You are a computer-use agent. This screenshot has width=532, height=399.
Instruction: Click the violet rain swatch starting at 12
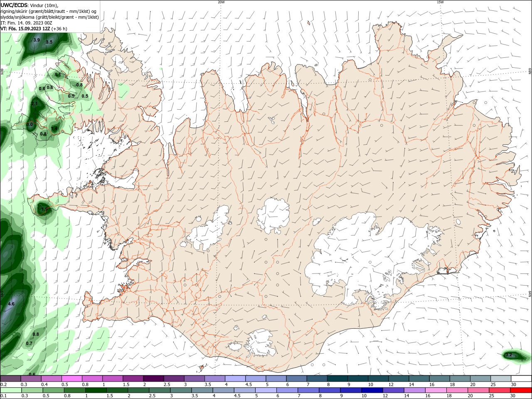click(394, 390)
